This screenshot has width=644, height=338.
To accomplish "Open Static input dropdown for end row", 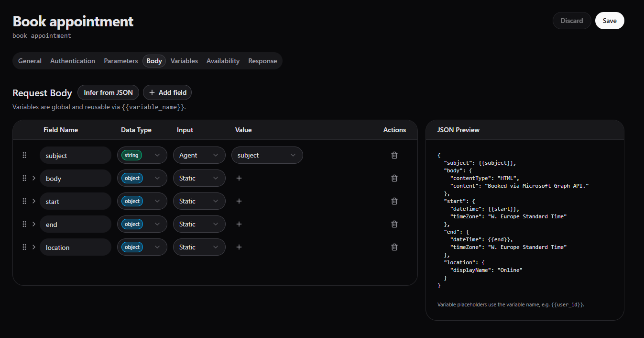I will pos(199,224).
